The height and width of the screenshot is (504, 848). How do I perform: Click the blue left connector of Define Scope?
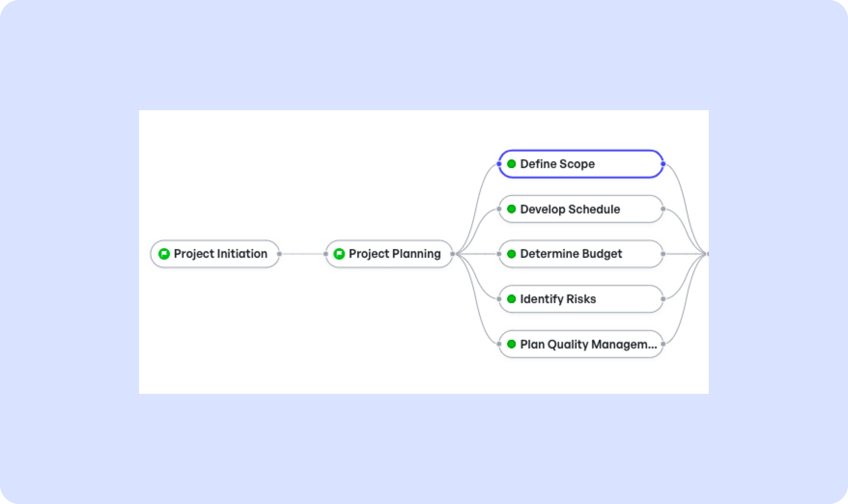coord(499,164)
